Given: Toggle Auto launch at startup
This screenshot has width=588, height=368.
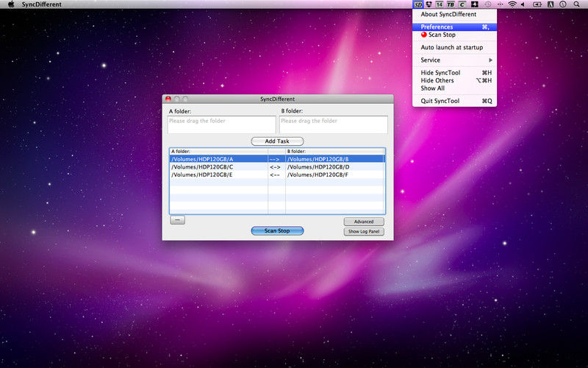Looking at the screenshot, I should point(454,47).
